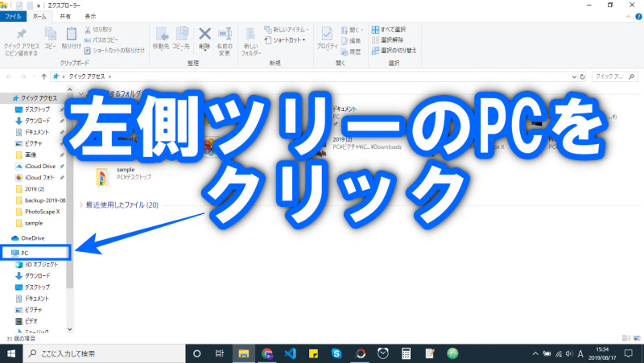The image size is (644, 363).
Task: Click the new folder (新しいフォルダー) icon
Action: point(251,39)
